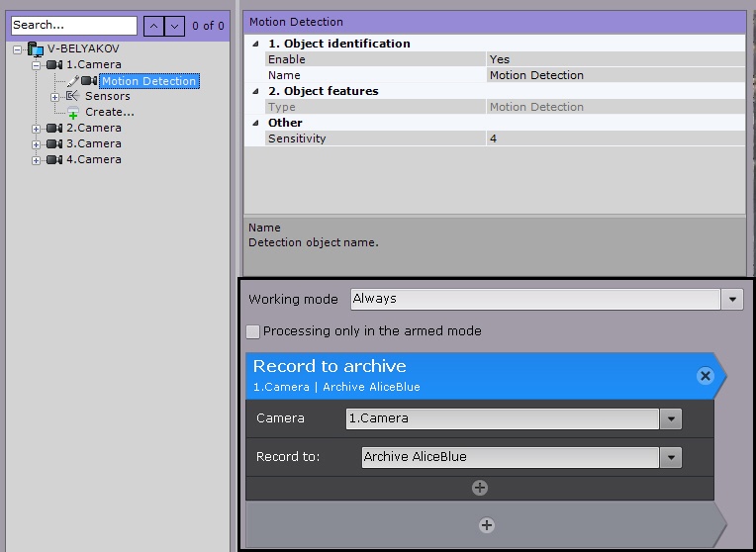This screenshot has height=552, width=756.
Task: Open the Record to archive dropdown
Action: tap(672, 457)
